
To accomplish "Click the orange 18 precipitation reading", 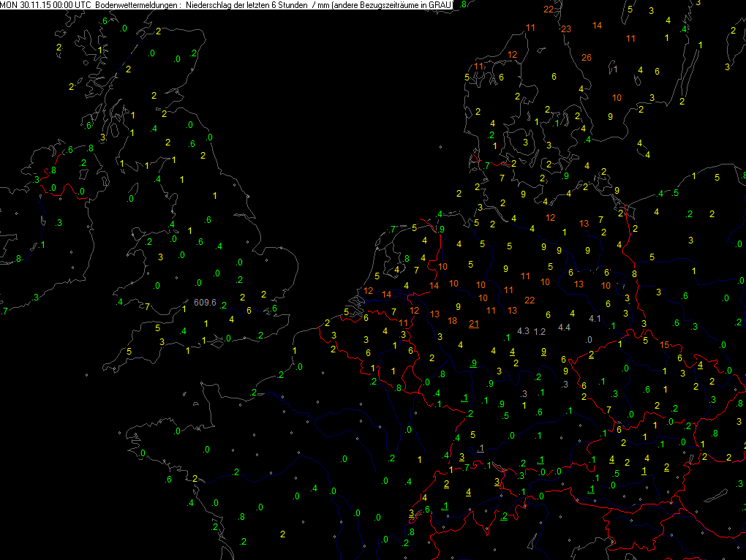I will pyautogui.click(x=453, y=322).
